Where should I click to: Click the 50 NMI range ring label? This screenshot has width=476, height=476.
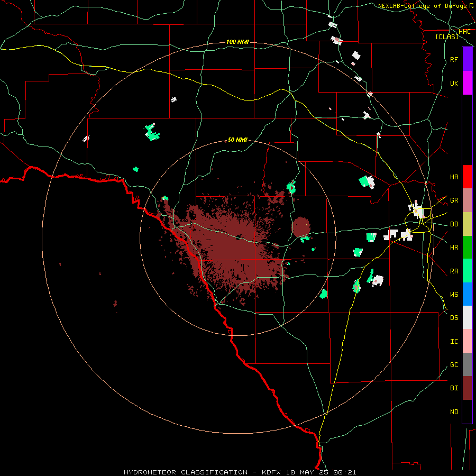click(x=237, y=140)
